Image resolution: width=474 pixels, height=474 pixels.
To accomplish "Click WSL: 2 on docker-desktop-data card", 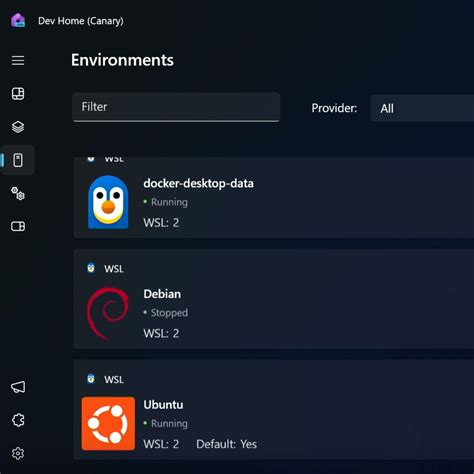I will click(161, 223).
